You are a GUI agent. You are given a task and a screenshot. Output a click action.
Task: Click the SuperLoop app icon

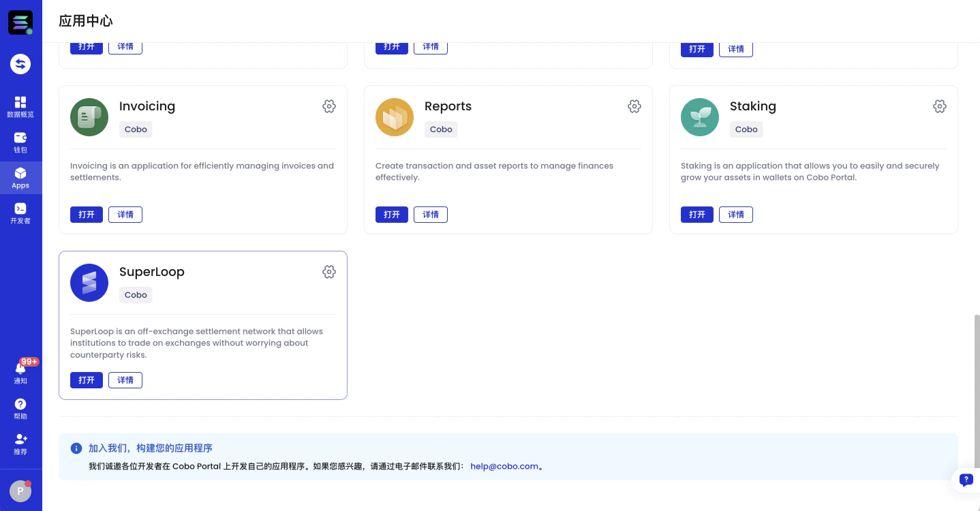click(x=89, y=283)
